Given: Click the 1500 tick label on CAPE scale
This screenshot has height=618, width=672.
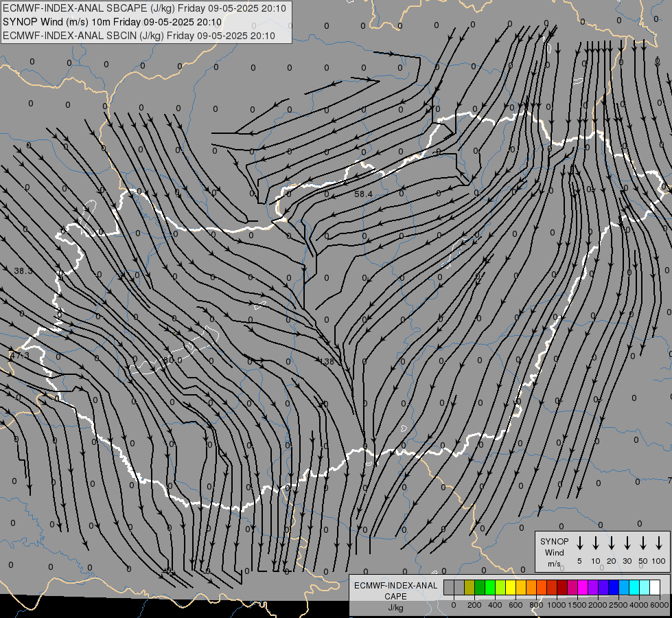Looking at the screenshot, I should pos(577,605).
